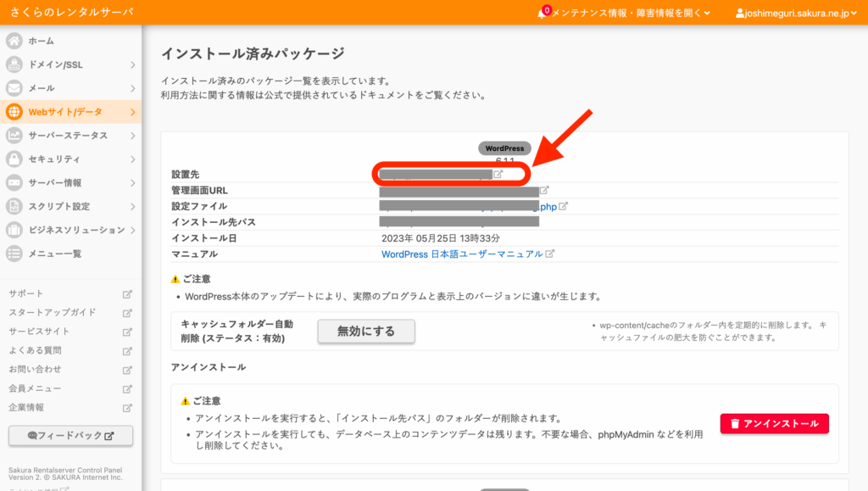Screen dimensions: 868x491
Task: Open the account dropdown joshimeguri.sakura.ne.jp
Action: coord(797,14)
